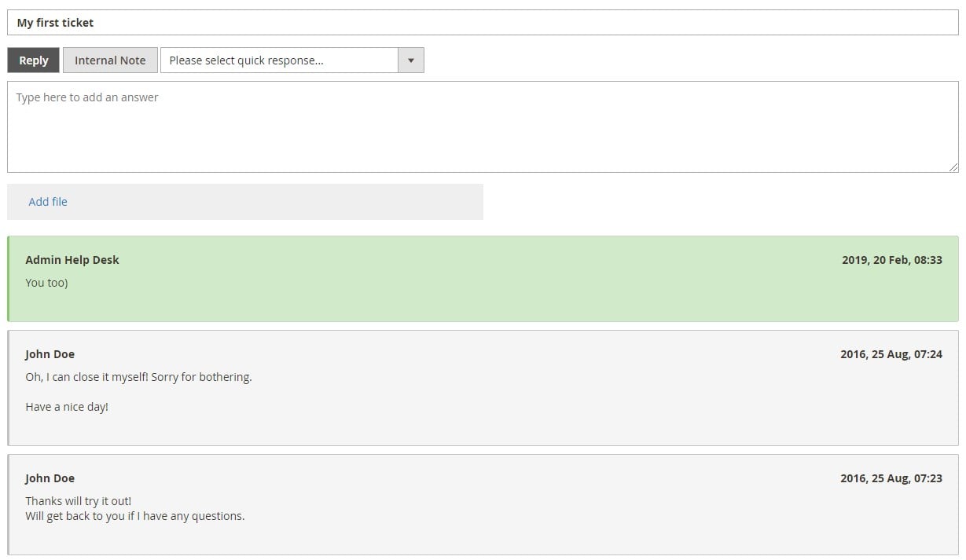Click the "2019, 20 Feb, 08:33" timestamp
The width and height of the screenshot is (966, 560).
[892, 260]
